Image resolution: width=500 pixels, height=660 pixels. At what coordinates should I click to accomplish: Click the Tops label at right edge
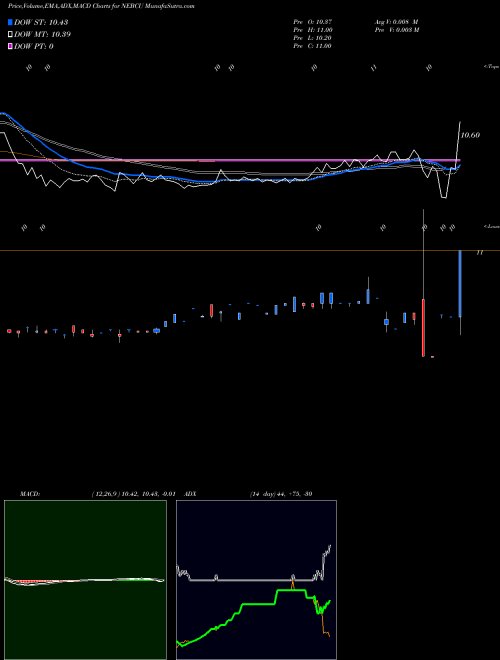(492, 67)
